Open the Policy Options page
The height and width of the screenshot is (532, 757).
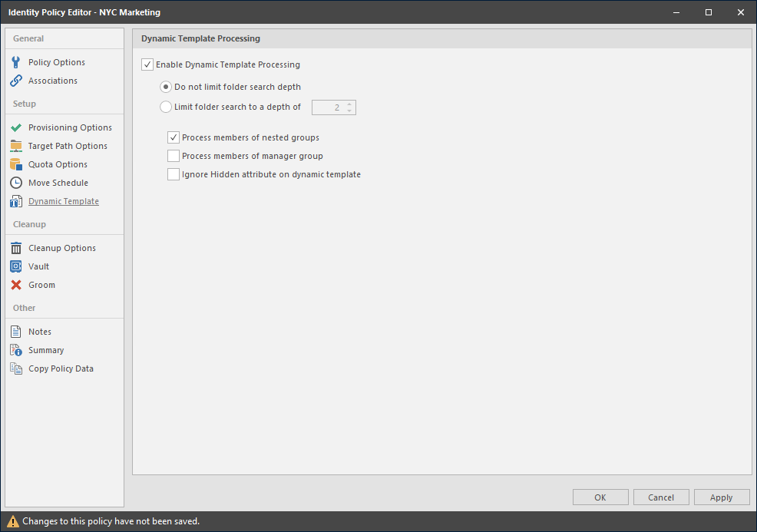(57, 62)
